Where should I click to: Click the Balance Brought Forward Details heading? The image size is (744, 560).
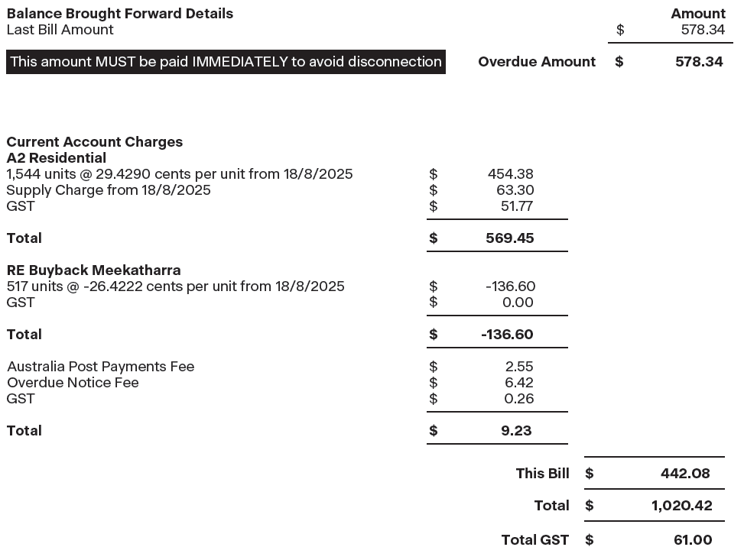click(x=119, y=14)
